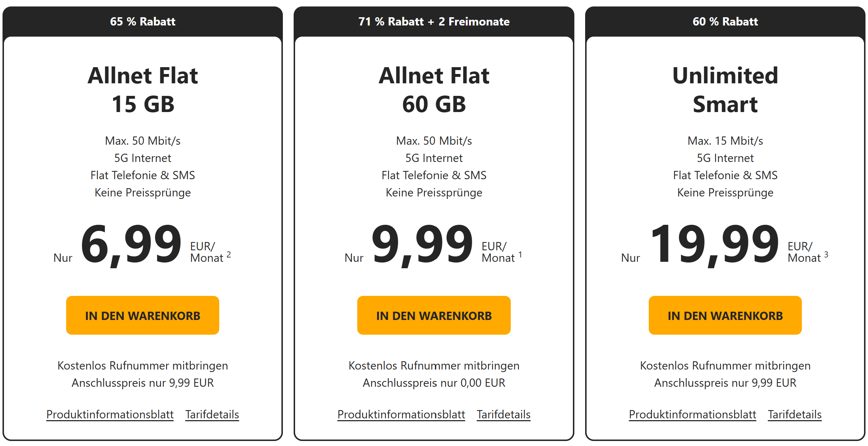Click the 65 % Rabatt banner
Screen dimensions: 868x446
click(143, 22)
